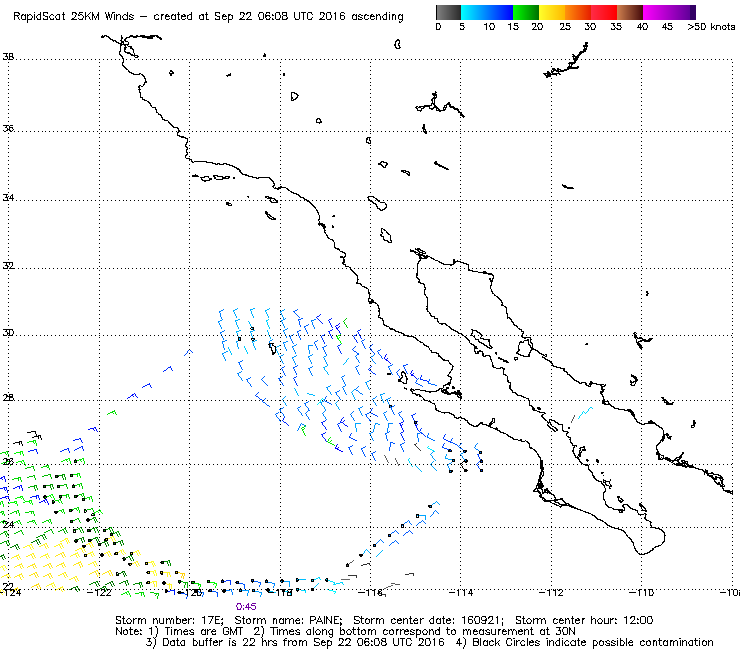
Task: Click latitude label '38' on left axis
Action: point(8,57)
